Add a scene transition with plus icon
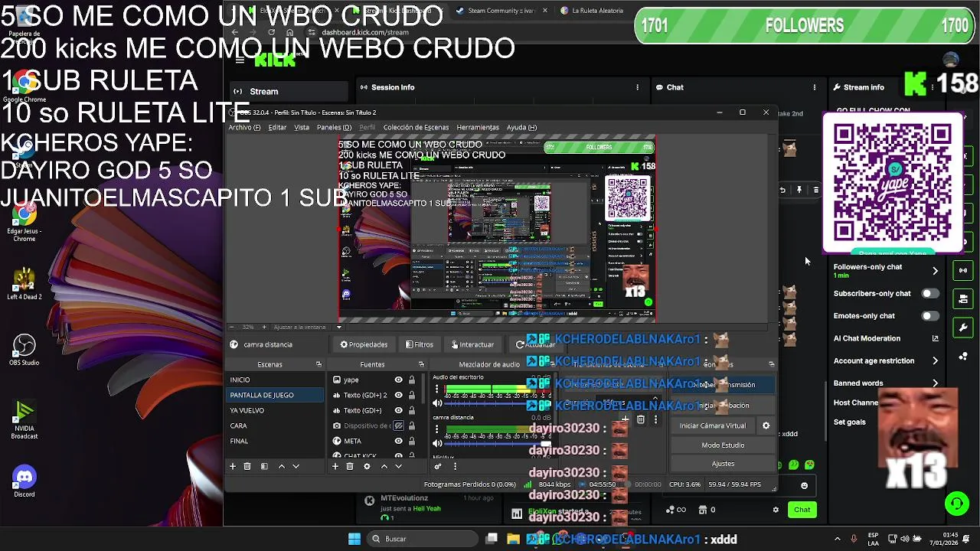Viewport: 980px width, 551px height. coord(625,419)
